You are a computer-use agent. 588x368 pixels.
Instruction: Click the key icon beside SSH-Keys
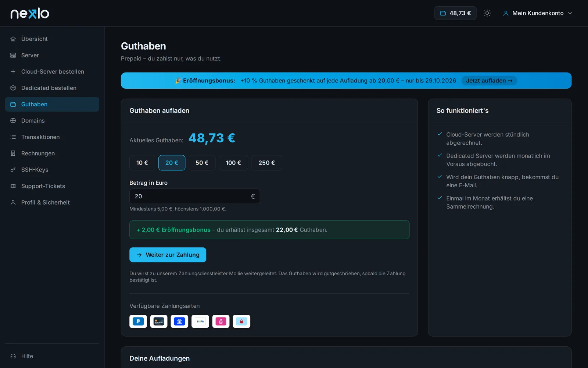coord(13,170)
